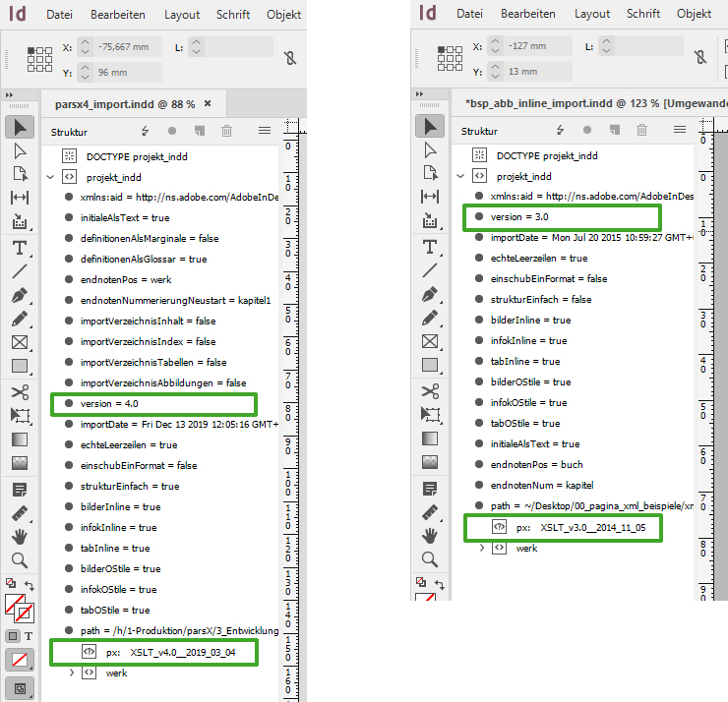This screenshot has width=728, height=702.
Task: Collapse the projekt_indd node in the parsx4_import structure
Action: [50, 177]
